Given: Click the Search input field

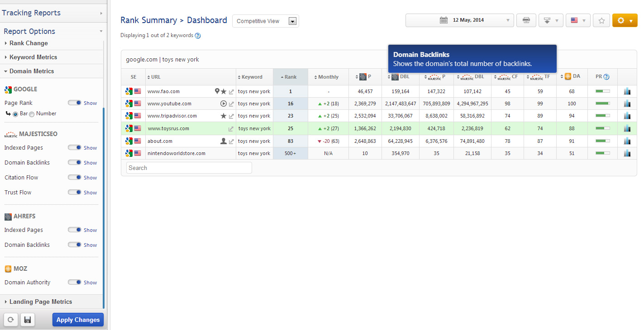Looking at the screenshot, I should [189, 168].
